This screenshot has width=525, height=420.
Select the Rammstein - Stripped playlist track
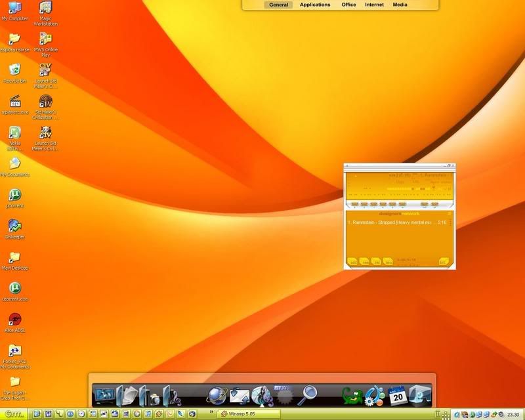pos(397,222)
